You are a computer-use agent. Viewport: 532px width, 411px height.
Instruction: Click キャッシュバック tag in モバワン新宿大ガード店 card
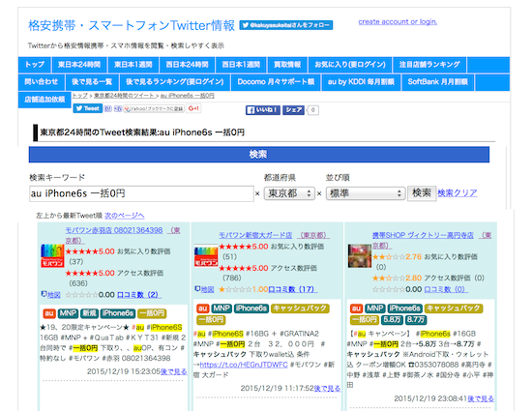click(x=300, y=308)
